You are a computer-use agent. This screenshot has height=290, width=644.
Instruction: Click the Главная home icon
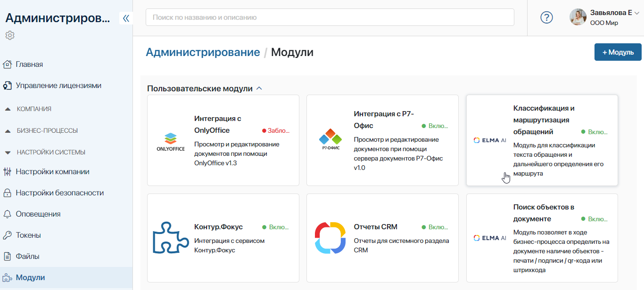pos(8,64)
